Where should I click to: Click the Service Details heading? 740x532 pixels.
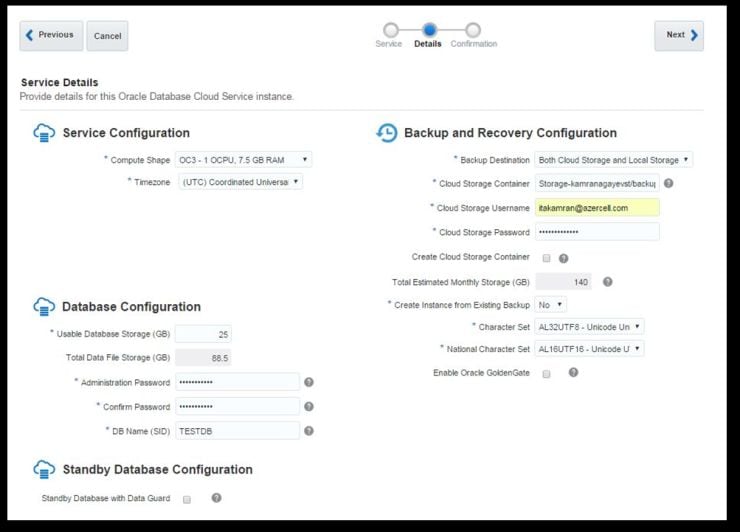pyautogui.click(x=59, y=83)
